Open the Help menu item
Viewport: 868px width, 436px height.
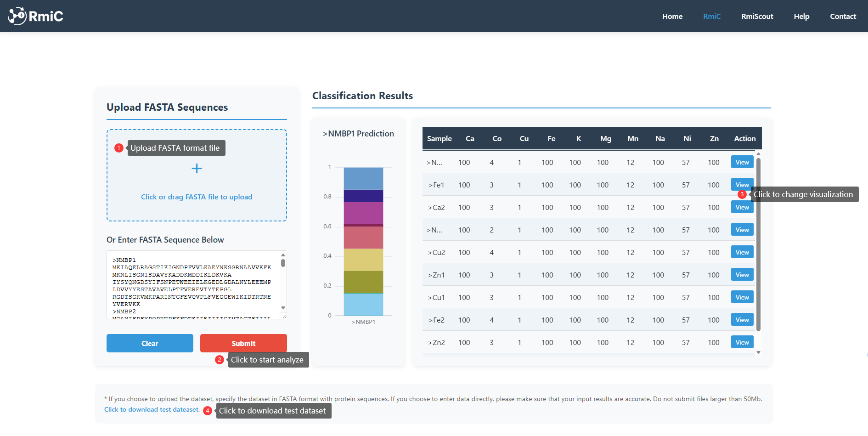tap(801, 16)
